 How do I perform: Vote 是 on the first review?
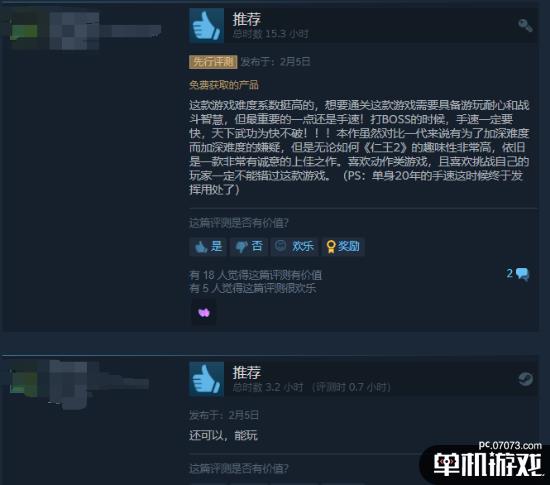tap(208, 247)
